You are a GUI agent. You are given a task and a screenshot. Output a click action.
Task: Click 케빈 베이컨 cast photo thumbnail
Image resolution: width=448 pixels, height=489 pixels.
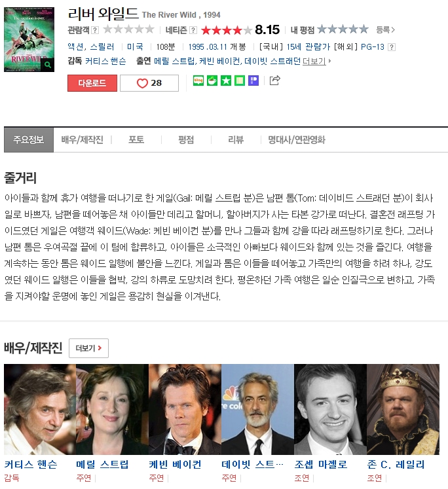pyautogui.click(x=185, y=409)
